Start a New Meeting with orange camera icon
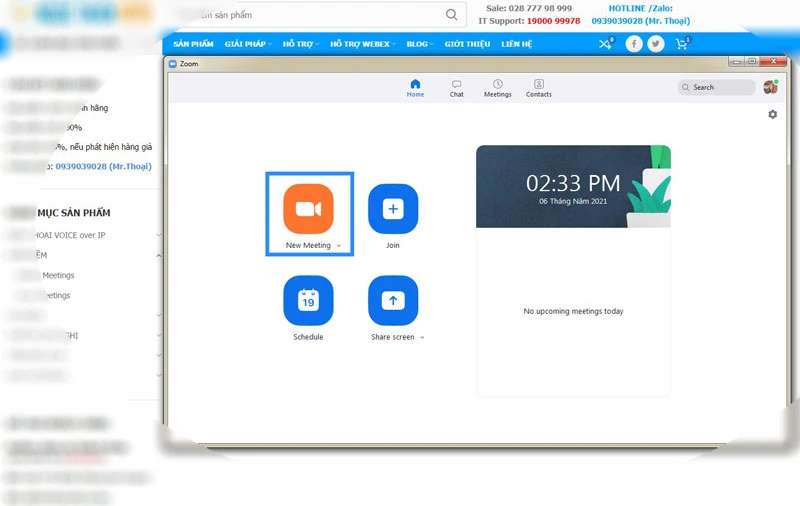 click(x=308, y=209)
